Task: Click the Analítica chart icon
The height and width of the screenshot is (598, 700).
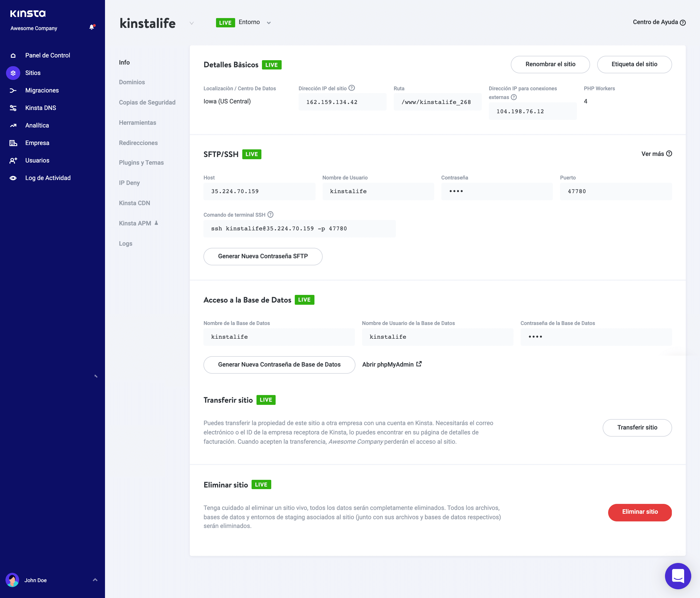Action: coord(13,125)
